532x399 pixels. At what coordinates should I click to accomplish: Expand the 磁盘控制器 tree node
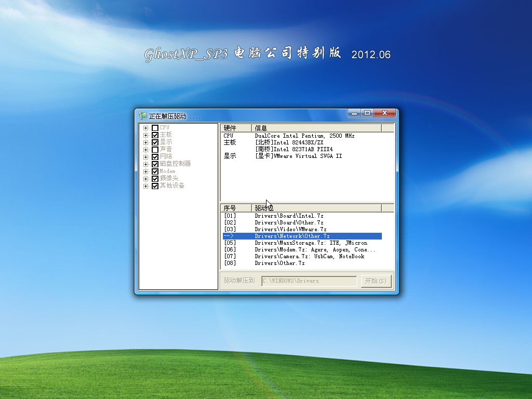(x=146, y=164)
